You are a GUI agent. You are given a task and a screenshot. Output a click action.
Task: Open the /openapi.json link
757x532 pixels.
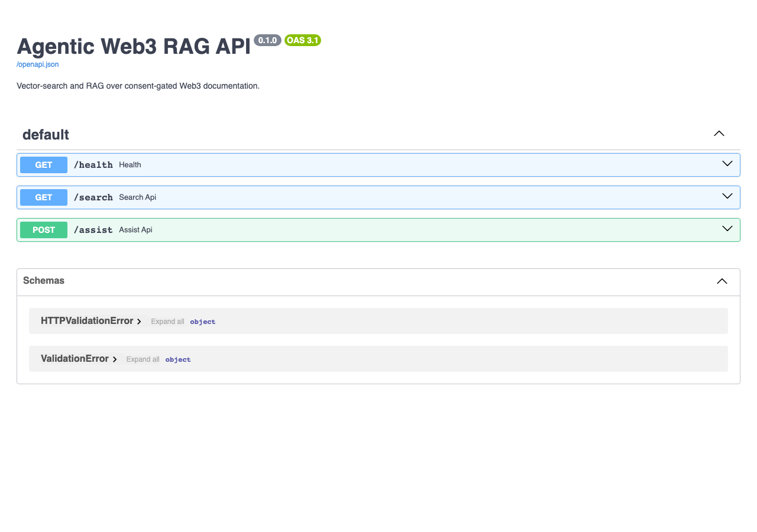[x=38, y=64]
